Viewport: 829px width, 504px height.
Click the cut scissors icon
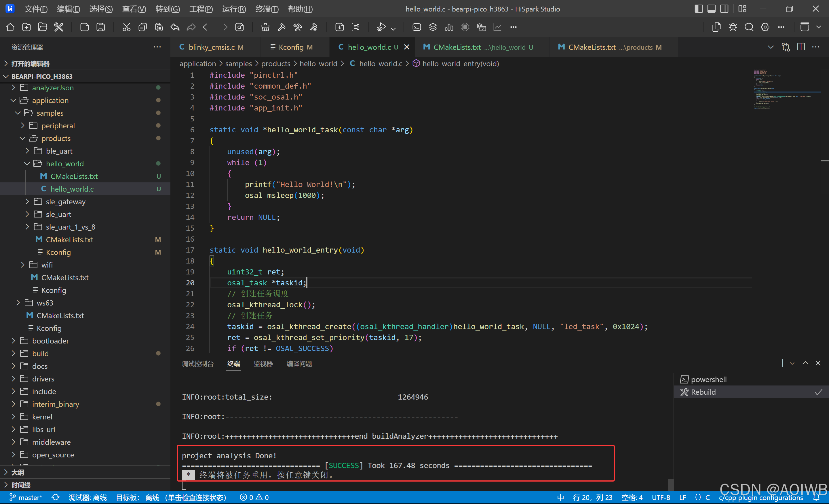tap(126, 27)
